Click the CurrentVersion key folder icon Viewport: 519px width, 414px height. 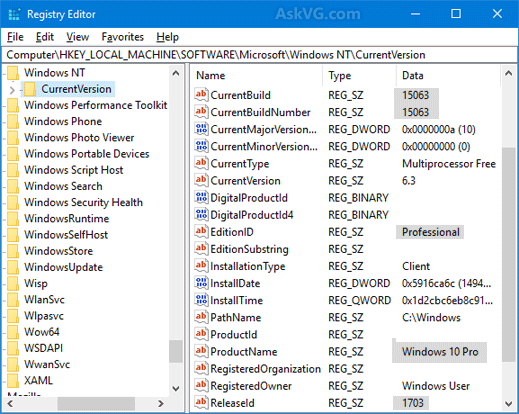point(30,89)
